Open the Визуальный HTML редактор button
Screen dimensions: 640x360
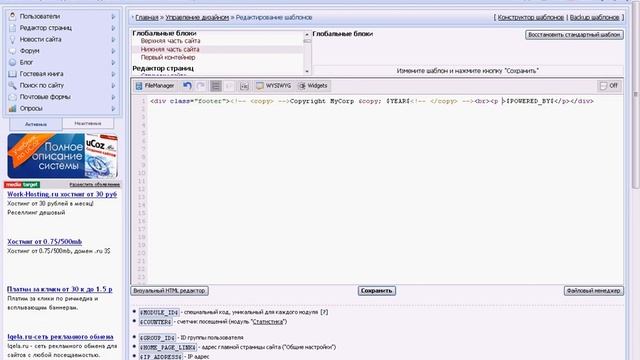[169, 291]
